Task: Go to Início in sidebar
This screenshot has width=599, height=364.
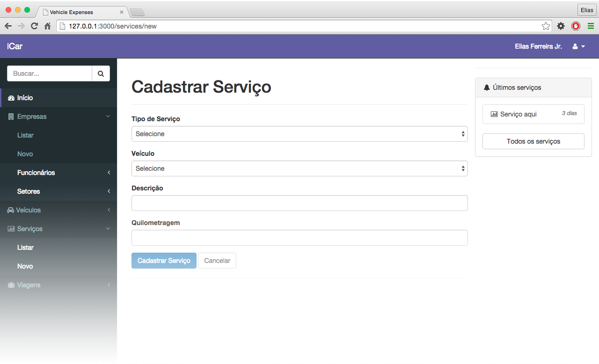Action: click(58, 98)
